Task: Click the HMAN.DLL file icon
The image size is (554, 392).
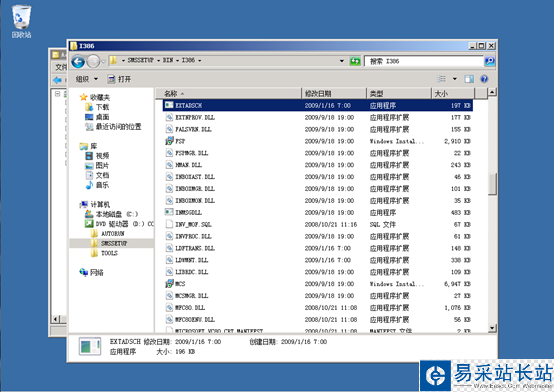Action: point(169,165)
